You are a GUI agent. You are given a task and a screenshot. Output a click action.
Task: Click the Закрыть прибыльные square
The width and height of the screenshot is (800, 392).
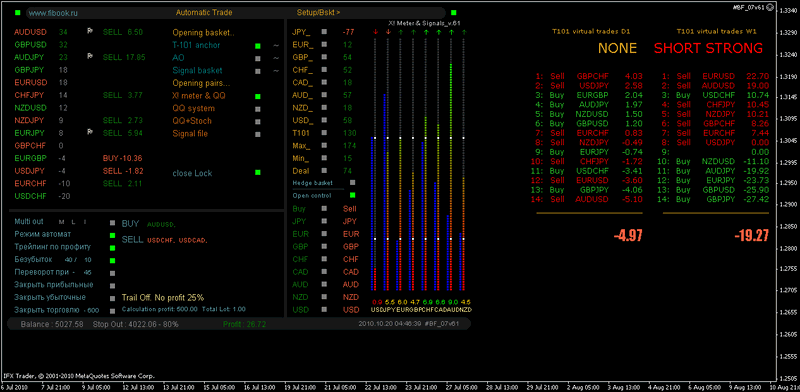[x=113, y=286]
